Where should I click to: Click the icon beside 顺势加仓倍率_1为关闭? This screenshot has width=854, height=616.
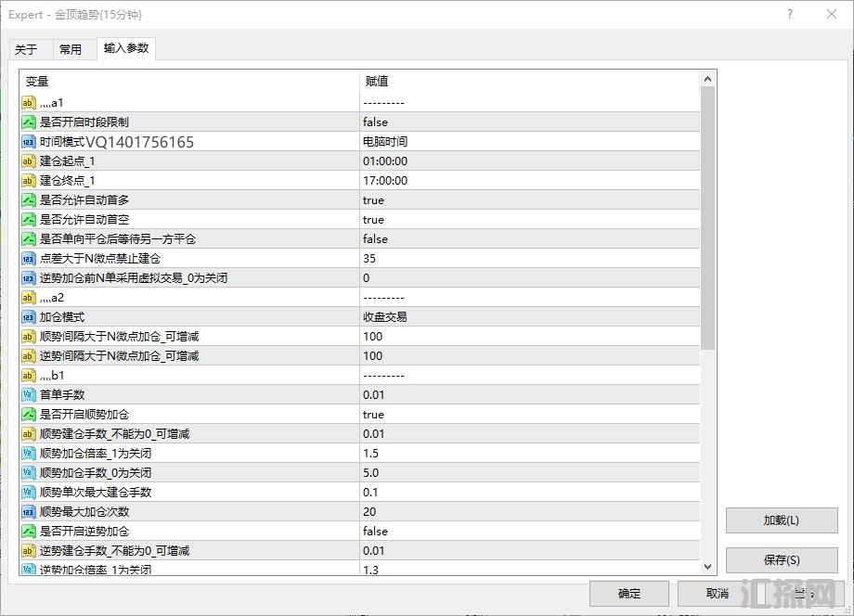click(29, 454)
